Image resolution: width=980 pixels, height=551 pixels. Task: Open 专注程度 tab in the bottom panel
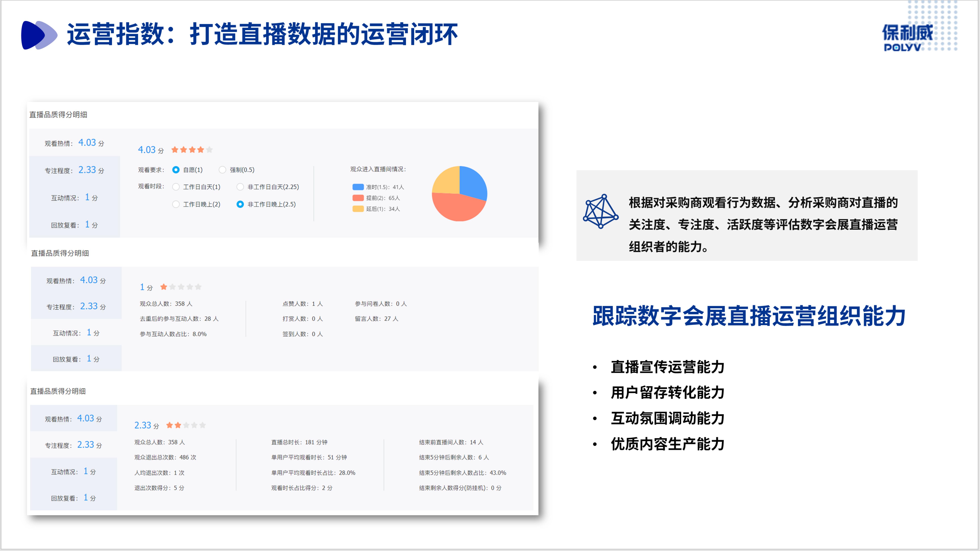(x=73, y=444)
